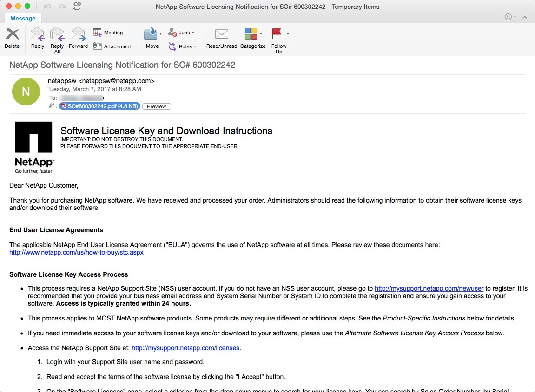Click the Attachment toolbar button
The image size is (535, 392).
(112, 46)
